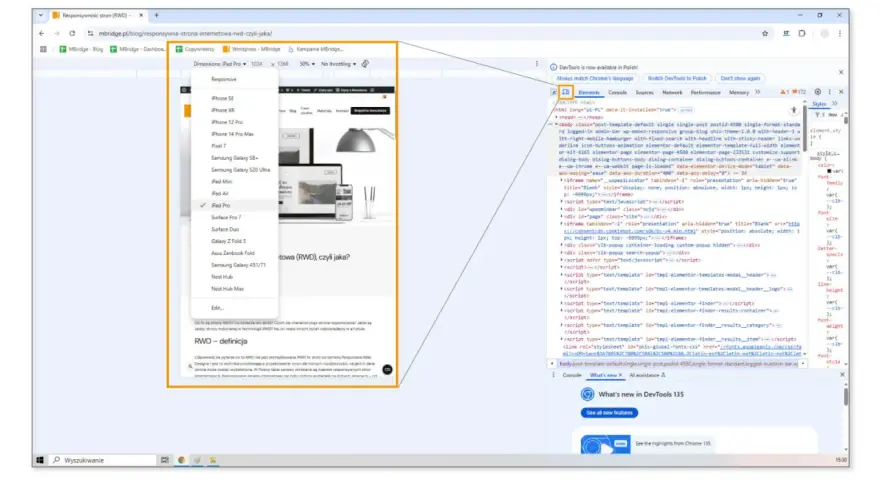This screenshot has height=480, width=880.
Task: Open the No throttling dropdown
Action: pos(338,64)
